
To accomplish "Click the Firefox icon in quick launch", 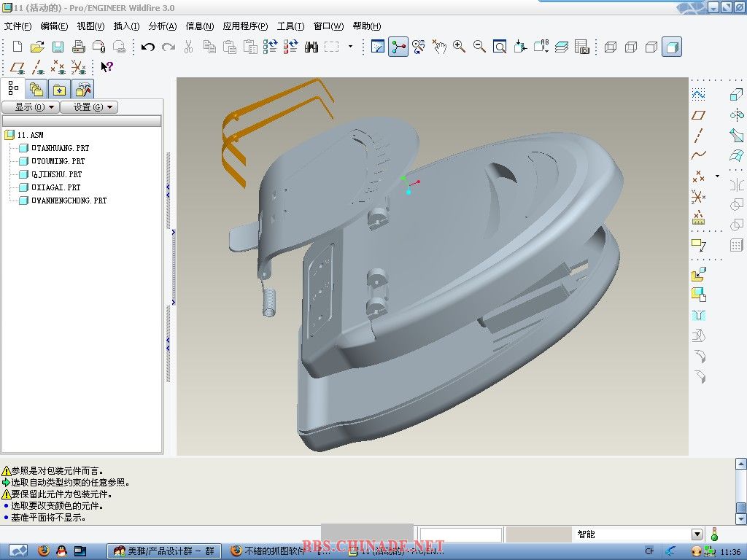I will (43, 551).
